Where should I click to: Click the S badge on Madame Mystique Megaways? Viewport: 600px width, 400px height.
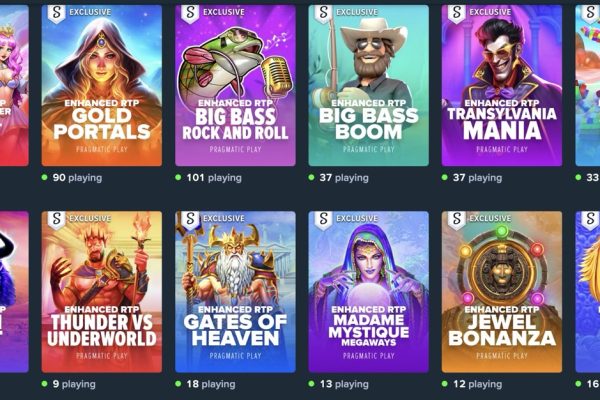[x=323, y=220]
